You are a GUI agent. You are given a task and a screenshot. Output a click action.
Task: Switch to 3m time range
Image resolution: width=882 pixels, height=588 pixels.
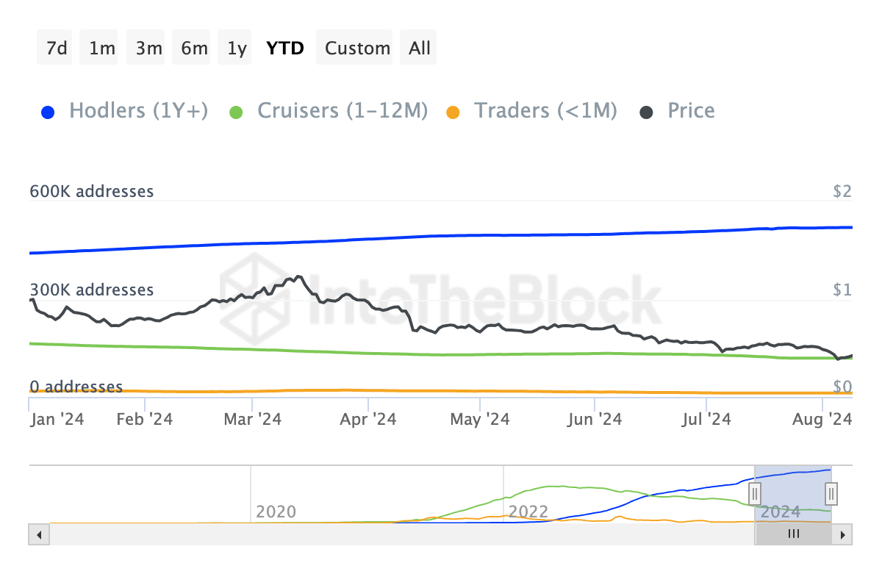click(x=148, y=49)
